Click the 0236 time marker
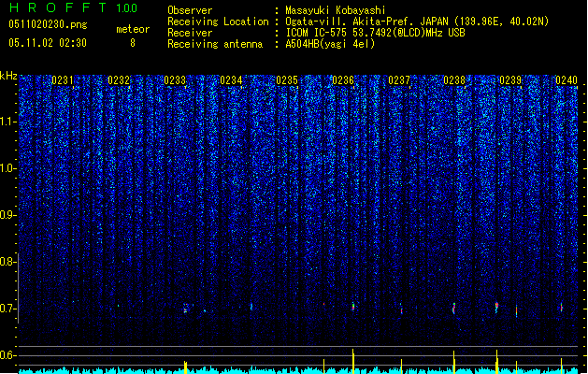This screenshot has width=588, height=374. coord(343,80)
